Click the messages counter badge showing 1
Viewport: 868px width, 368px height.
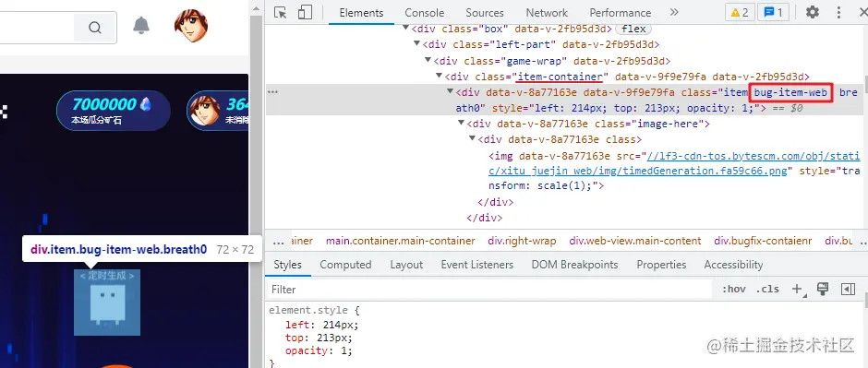(773, 12)
